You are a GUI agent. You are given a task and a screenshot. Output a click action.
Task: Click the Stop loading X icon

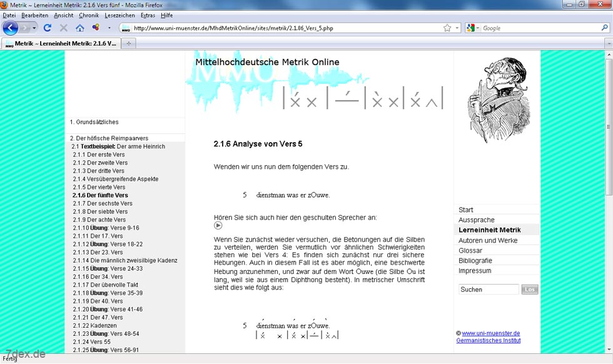63,28
